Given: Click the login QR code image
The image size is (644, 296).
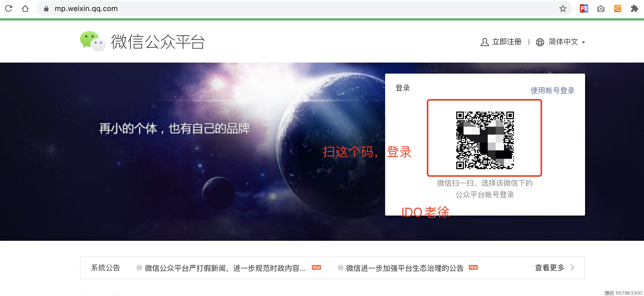Looking at the screenshot, I should point(485,140).
